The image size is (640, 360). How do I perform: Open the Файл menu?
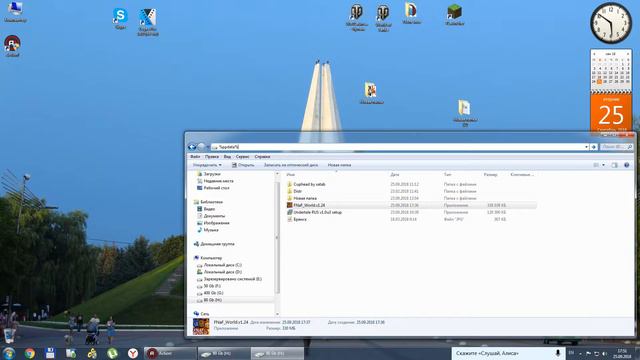[195, 157]
